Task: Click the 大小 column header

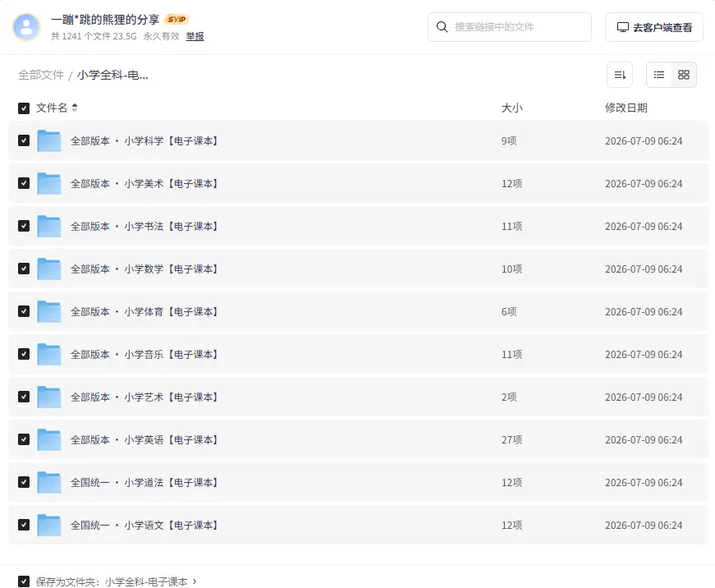Action: coord(511,108)
